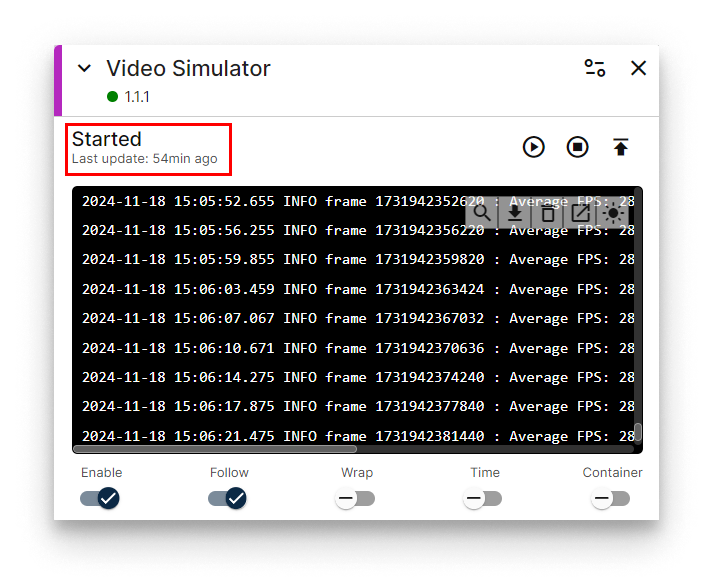Toggle log brightness theme icon
713x585 pixels.
click(613, 213)
